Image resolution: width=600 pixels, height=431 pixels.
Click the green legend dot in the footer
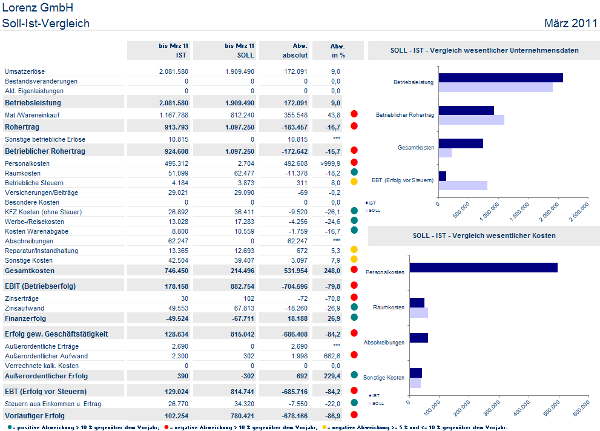click(x=10, y=427)
